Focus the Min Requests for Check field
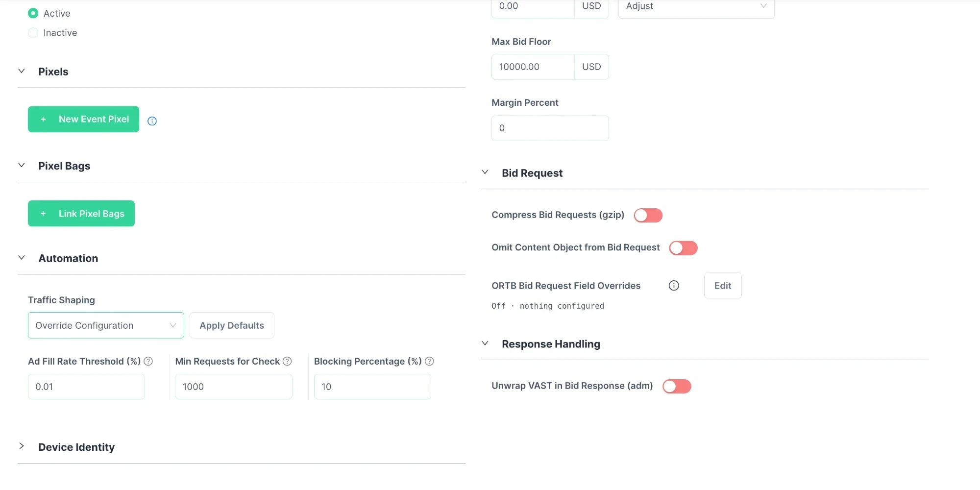The height and width of the screenshot is (490, 980). point(233,387)
